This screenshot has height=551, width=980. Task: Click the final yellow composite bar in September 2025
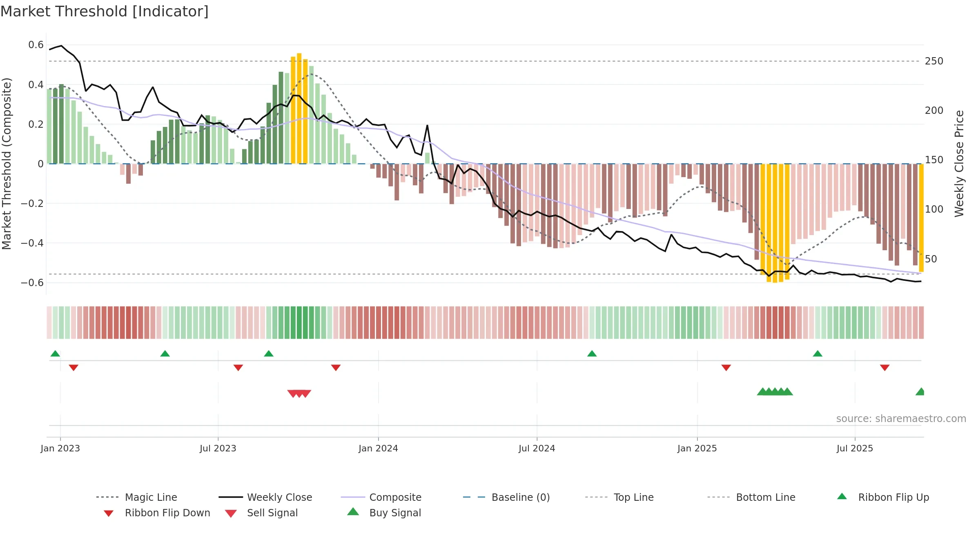(x=921, y=218)
